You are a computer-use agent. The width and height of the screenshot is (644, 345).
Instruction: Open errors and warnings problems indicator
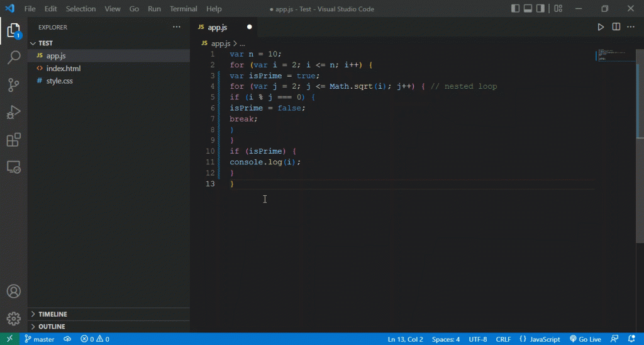95,339
